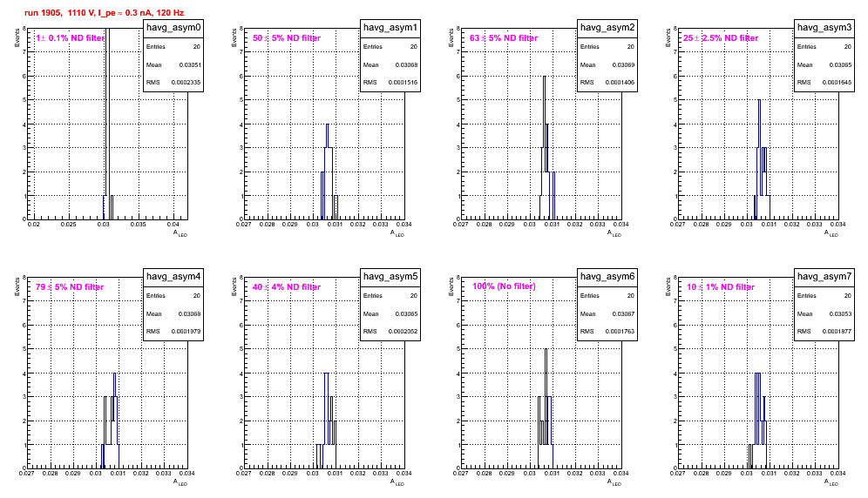Click the '100% (No filter)' label
Viewport: 868px width, 498px height.
[x=505, y=286]
